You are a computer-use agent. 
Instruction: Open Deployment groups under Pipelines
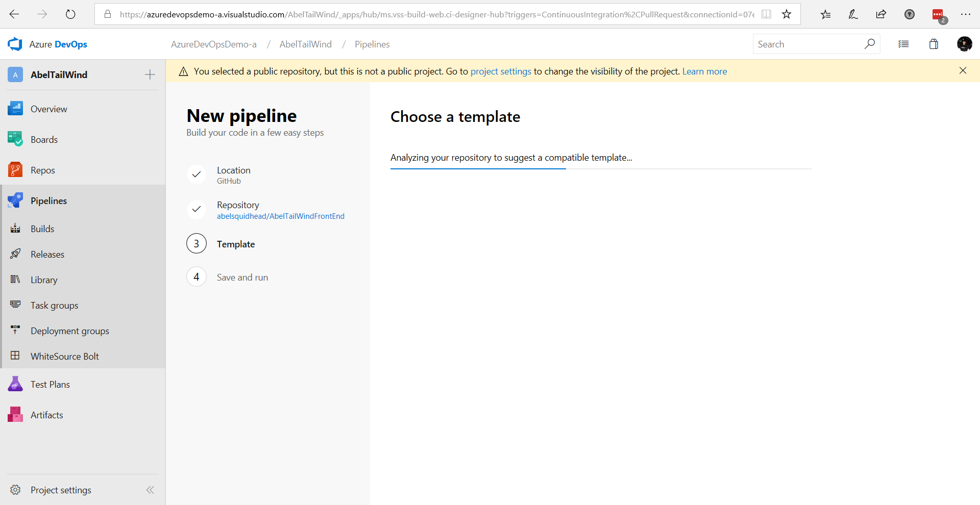pos(83,331)
